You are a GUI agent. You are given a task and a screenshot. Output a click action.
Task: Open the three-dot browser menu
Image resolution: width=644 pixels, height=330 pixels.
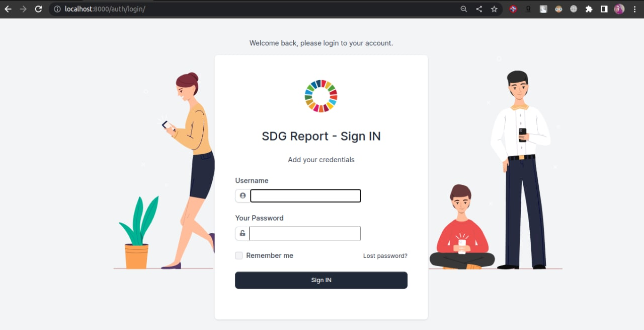coord(634,9)
